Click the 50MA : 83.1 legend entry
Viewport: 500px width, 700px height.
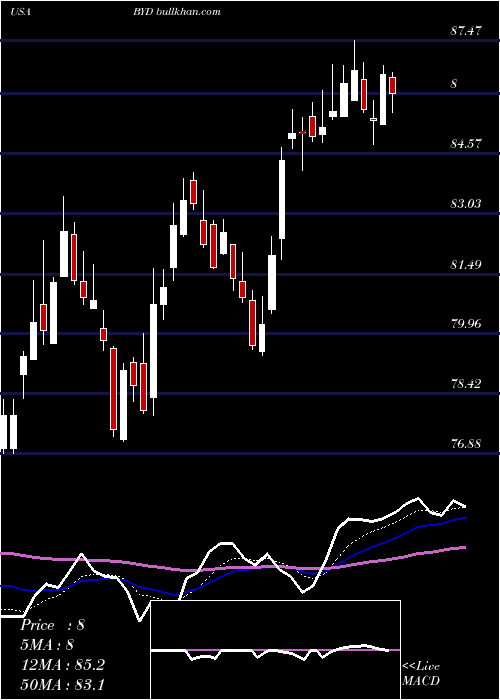click(x=62, y=684)
